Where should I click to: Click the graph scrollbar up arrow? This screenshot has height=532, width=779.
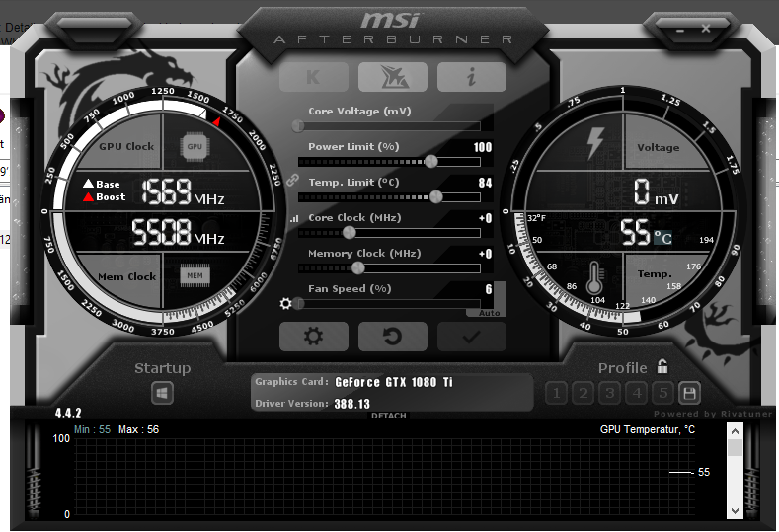coord(735,431)
